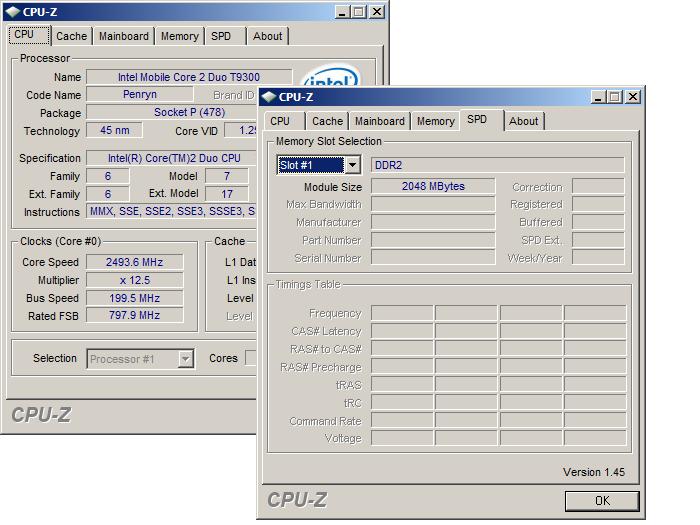Click the Penryn code name value
This screenshot has height=525, width=700.
click(140, 94)
